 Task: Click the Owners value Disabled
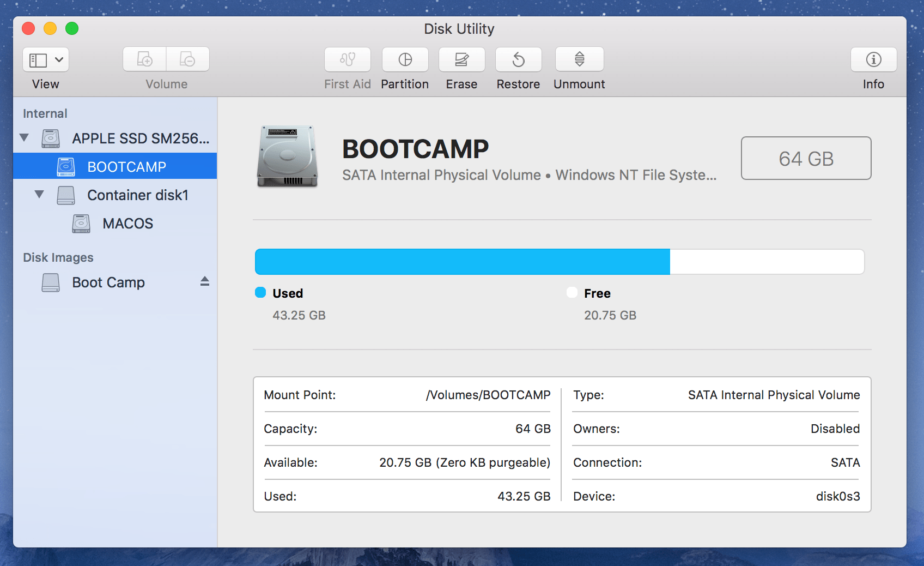click(835, 429)
